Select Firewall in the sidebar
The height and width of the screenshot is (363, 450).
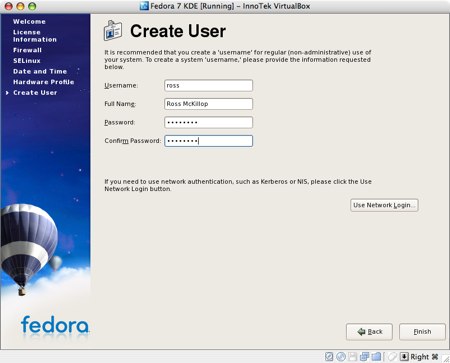(x=27, y=50)
